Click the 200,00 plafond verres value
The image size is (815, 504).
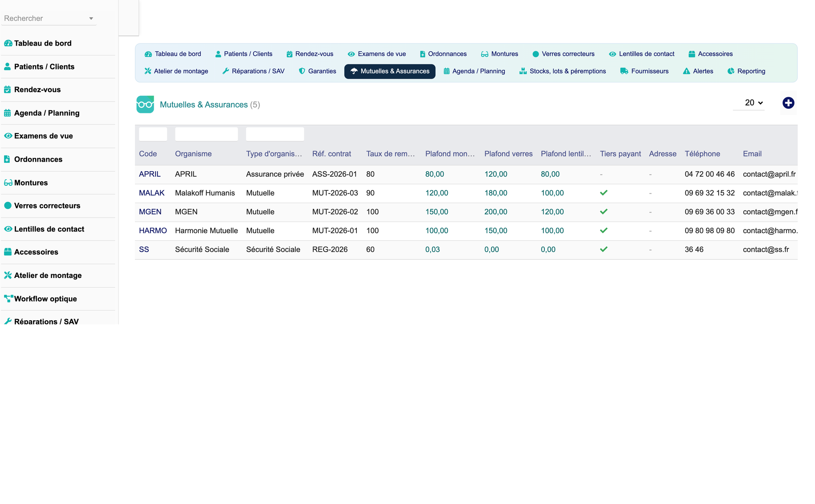pos(496,212)
